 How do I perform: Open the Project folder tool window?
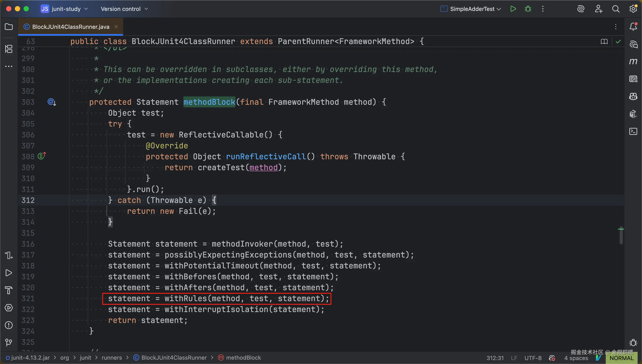coord(9,27)
